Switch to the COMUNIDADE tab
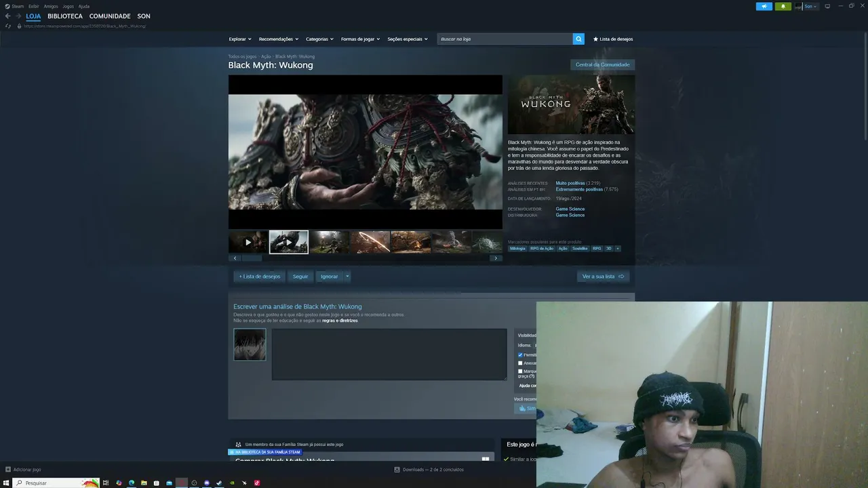 click(x=110, y=16)
